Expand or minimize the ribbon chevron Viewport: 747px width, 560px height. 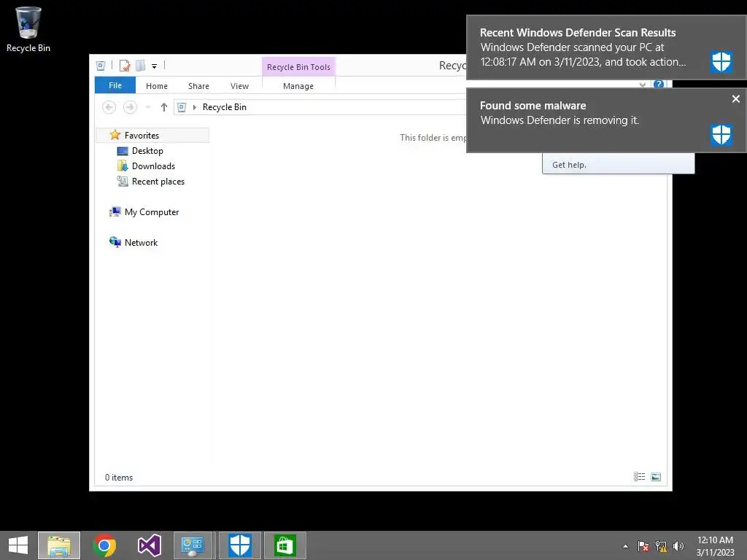coord(642,85)
